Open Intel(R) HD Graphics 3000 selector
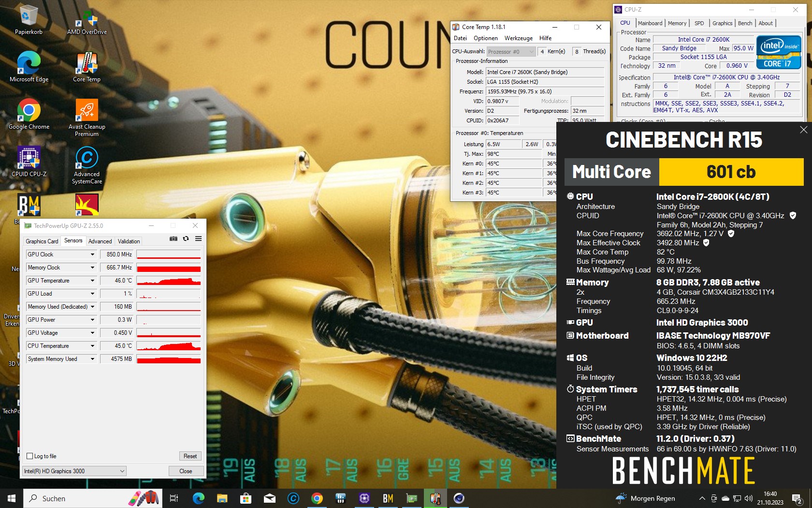812x508 pixels. [x=74, y=471]
